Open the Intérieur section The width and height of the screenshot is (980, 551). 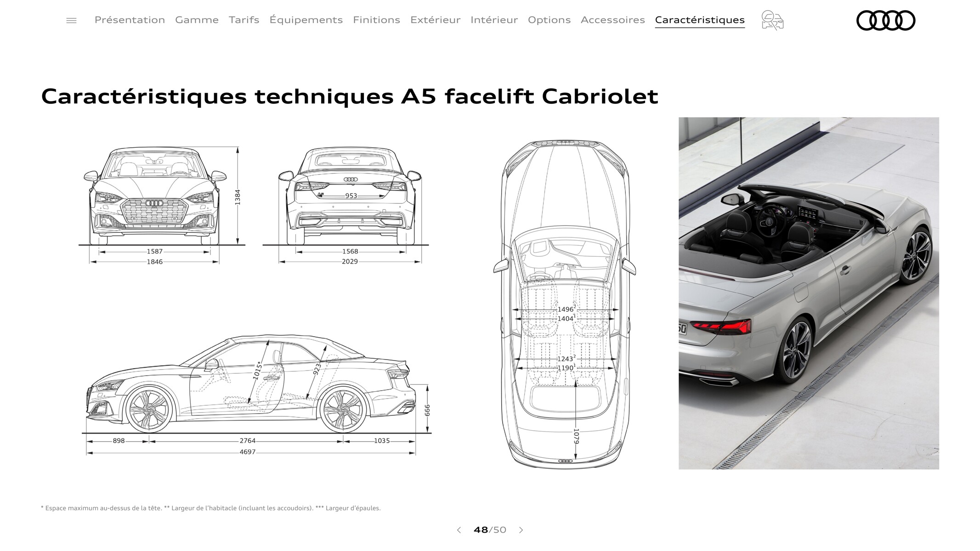coord(494,20)
